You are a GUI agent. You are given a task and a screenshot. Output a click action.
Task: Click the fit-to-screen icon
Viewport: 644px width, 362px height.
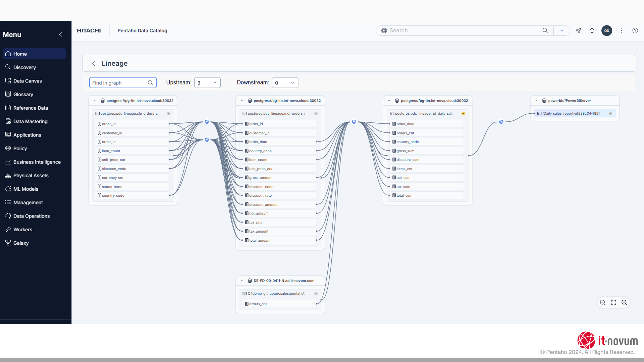point(613,303)
